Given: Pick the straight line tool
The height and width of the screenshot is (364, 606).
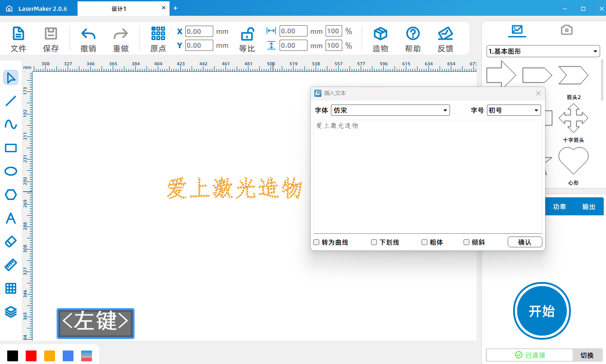Looking at the screenshot, I should tap(11, 101).
